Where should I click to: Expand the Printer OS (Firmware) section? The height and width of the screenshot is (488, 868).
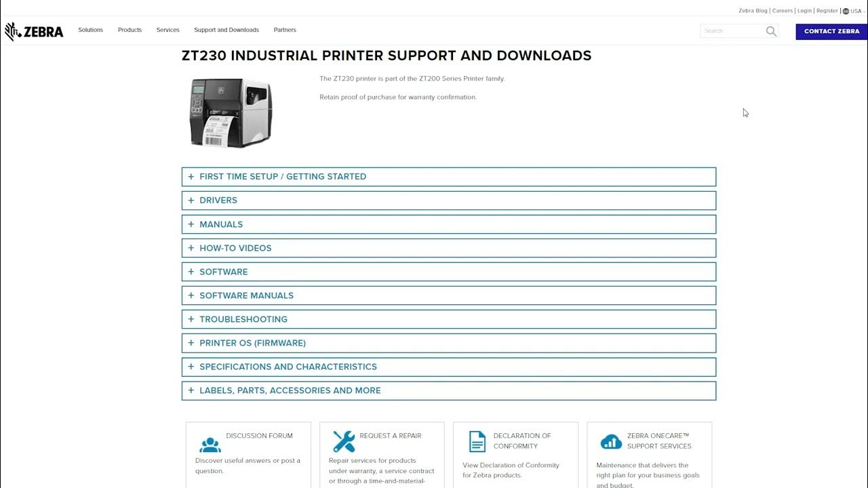tap(449, 343)
